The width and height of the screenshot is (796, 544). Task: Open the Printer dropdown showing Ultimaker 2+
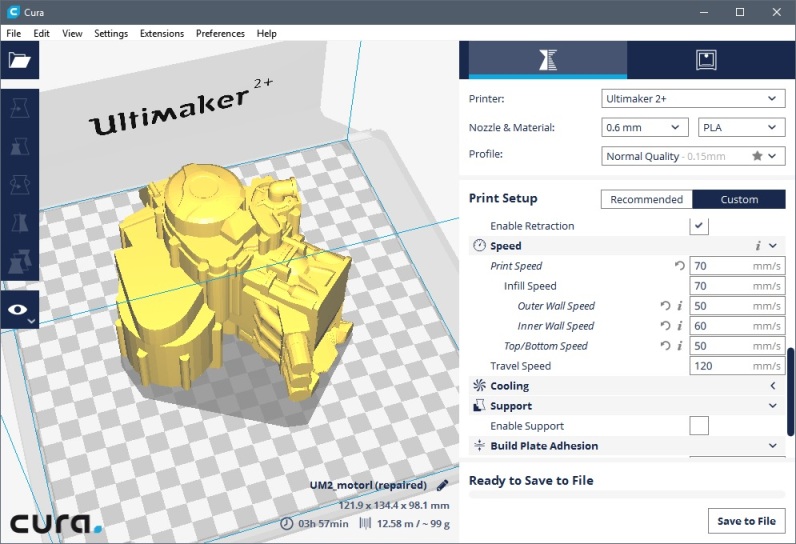693,99
